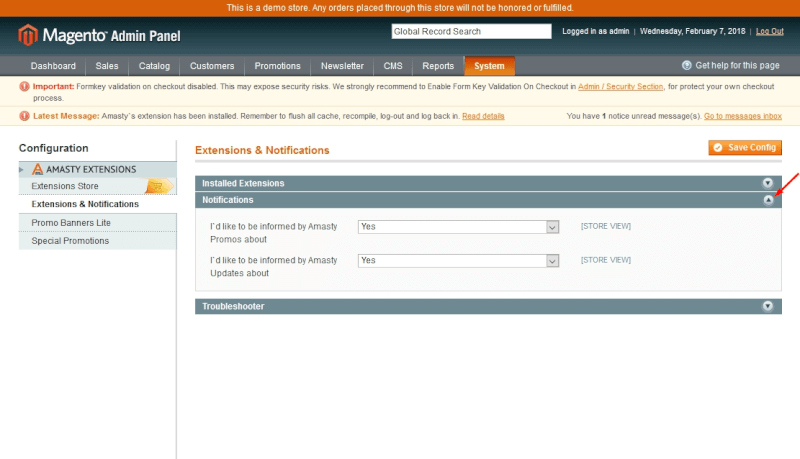This screenshot has width=800, height=459.
Task: Open Promo Banners Lite configuration
Action: pos(71,223)
